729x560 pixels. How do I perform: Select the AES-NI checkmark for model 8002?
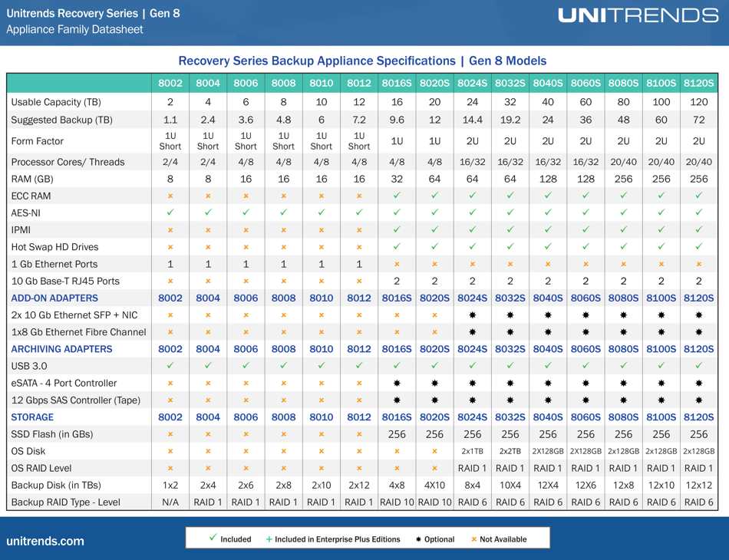click(x=170, y=212)
